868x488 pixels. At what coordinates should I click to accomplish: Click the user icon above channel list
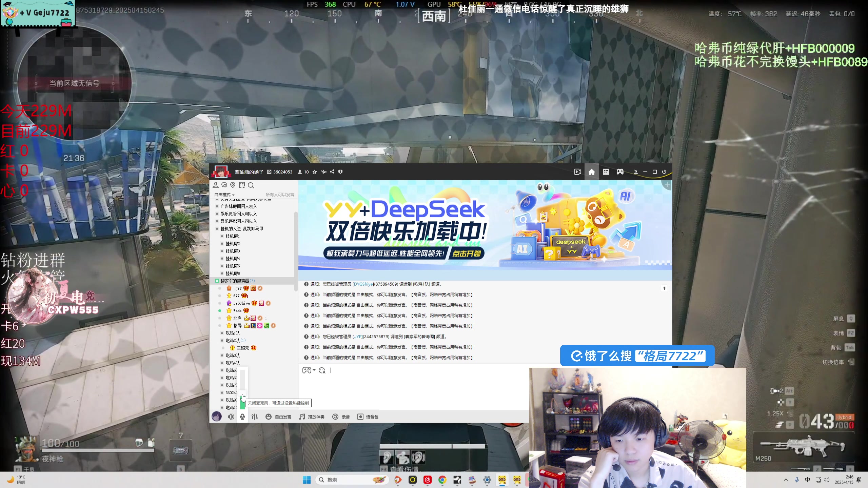pos(216,185)
